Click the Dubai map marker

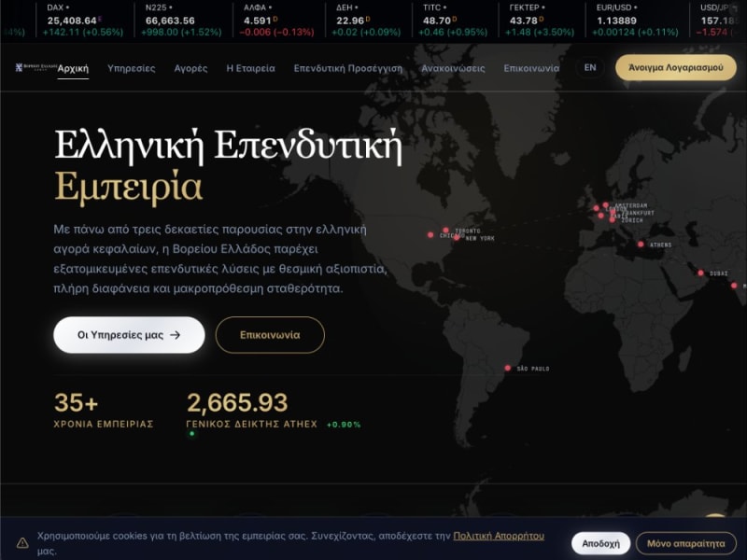tap(701, 273)
